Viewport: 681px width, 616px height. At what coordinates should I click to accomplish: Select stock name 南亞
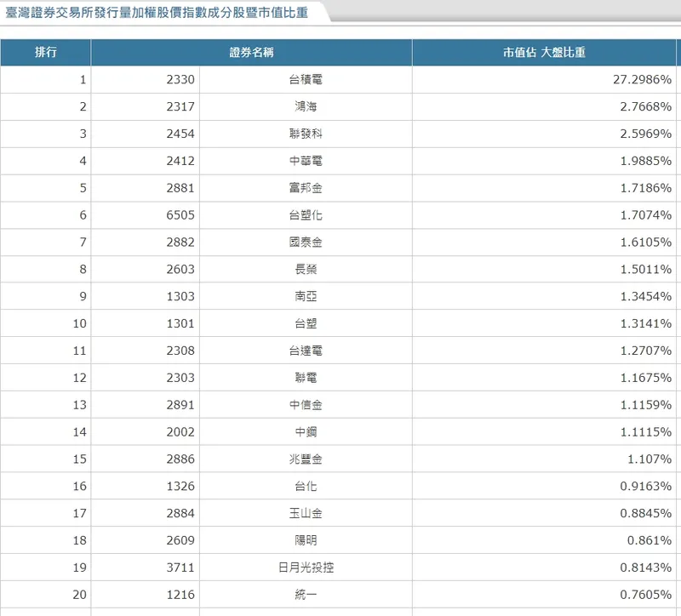[306, 296]
